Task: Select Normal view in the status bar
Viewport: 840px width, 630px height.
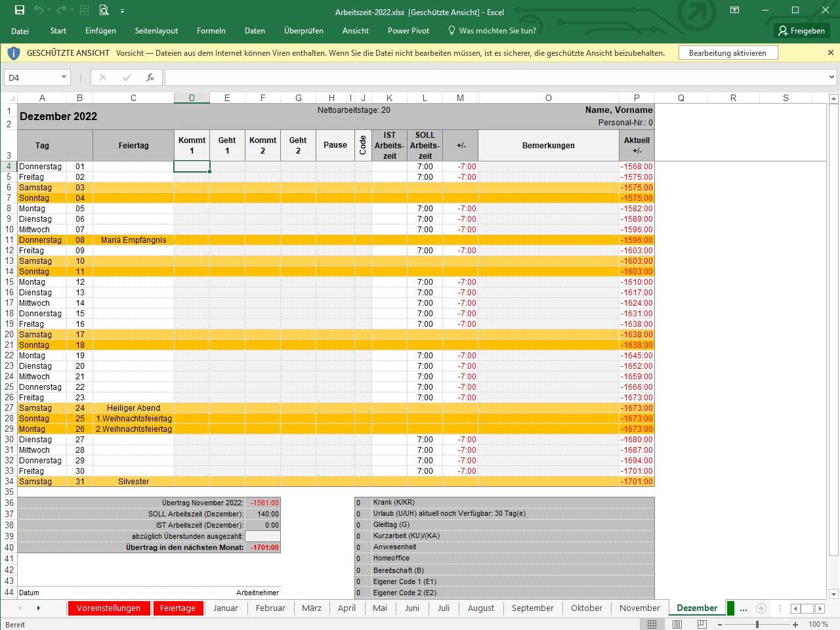Action: coord(652,624)
